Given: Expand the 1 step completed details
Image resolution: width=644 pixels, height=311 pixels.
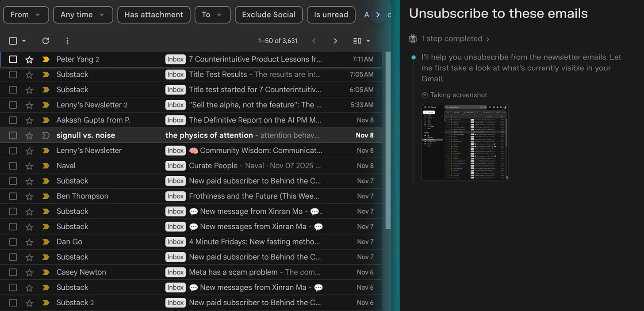Looking at the screenshot, I should [x=455, y=39].
